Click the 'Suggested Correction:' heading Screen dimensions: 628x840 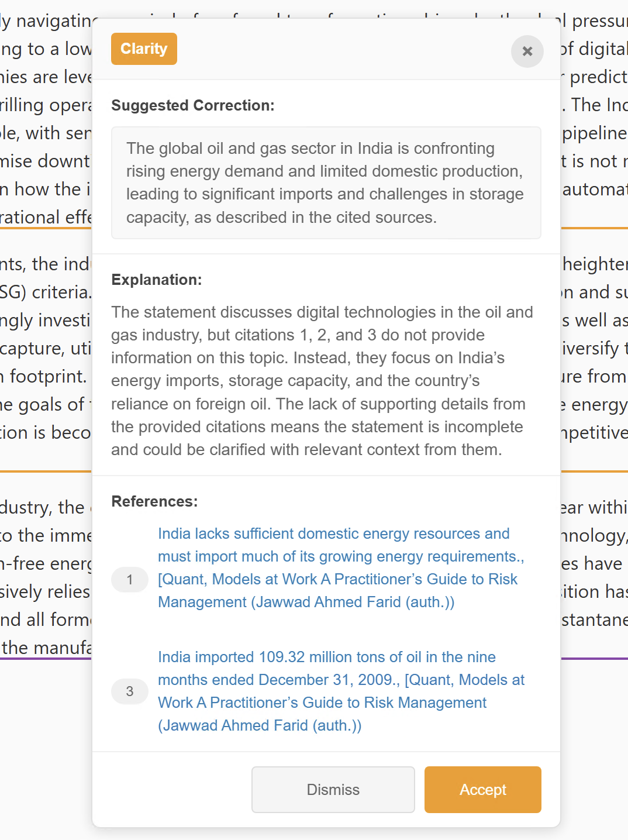coord(192,105)
